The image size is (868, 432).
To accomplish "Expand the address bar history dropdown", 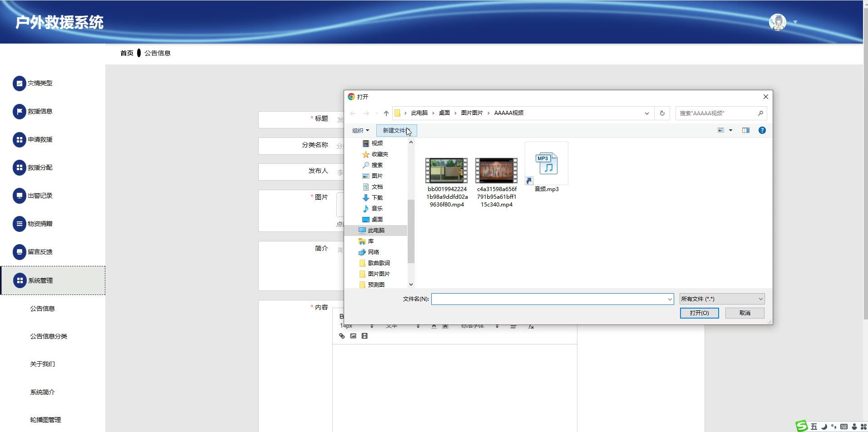I will pyautogui.click(x=646, y=113).
